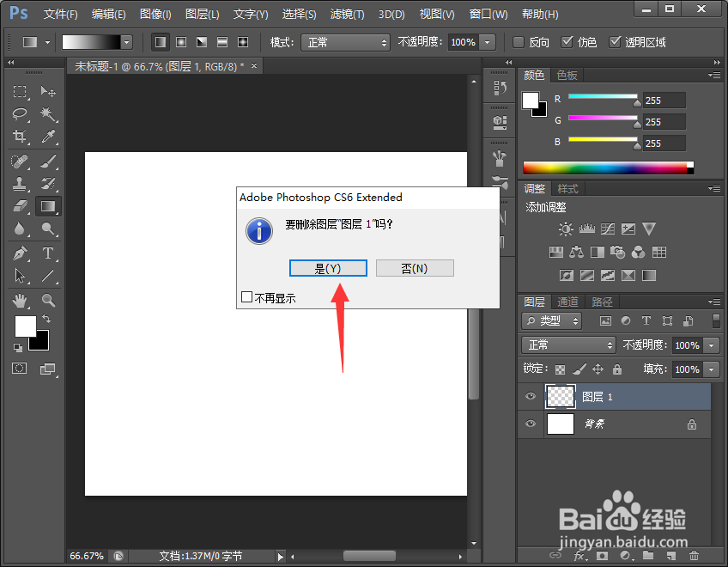Open options bar opacity dropdown arrow

(487, 42)
